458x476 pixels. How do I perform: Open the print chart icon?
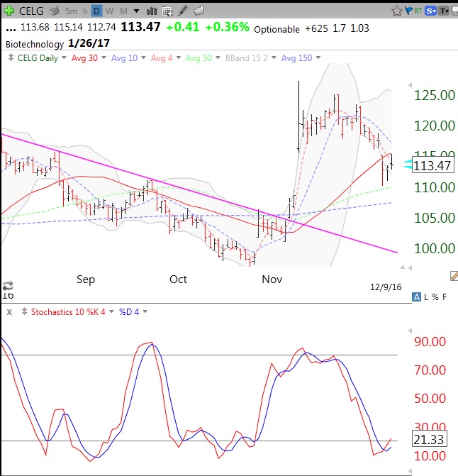tap(55, 11)
